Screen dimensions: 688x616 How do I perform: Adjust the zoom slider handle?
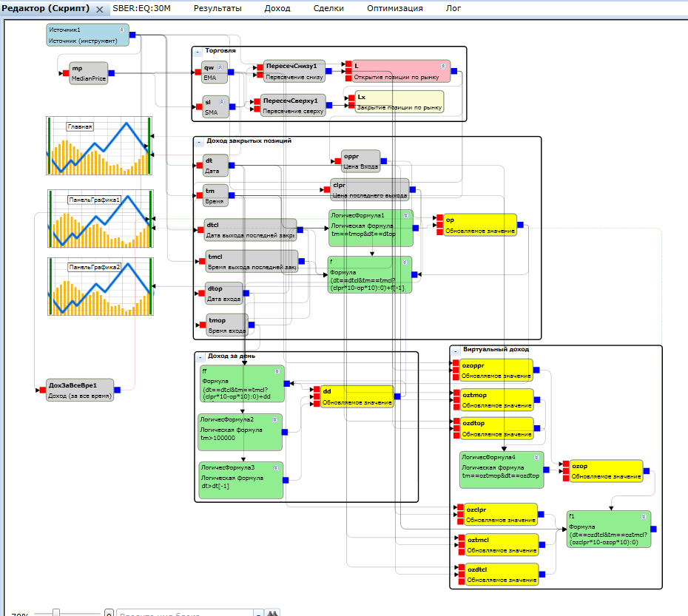coord(56,612)
